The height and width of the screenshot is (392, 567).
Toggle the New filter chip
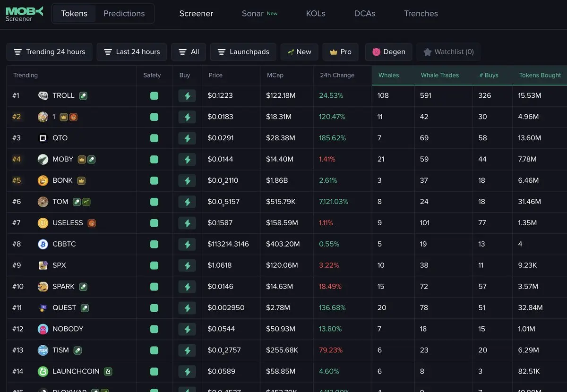[x=299, y=52]
